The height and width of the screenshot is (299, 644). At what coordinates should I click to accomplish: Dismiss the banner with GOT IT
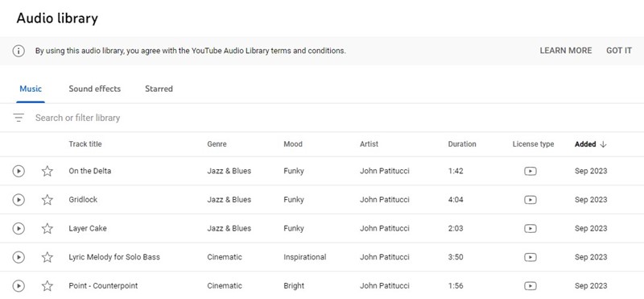pos(619,51)
